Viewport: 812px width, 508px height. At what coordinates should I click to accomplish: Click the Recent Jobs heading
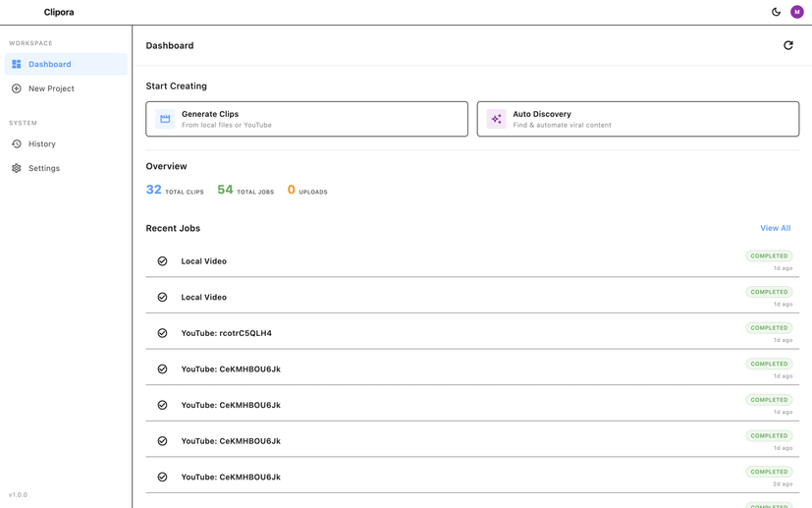coord(173,229)
